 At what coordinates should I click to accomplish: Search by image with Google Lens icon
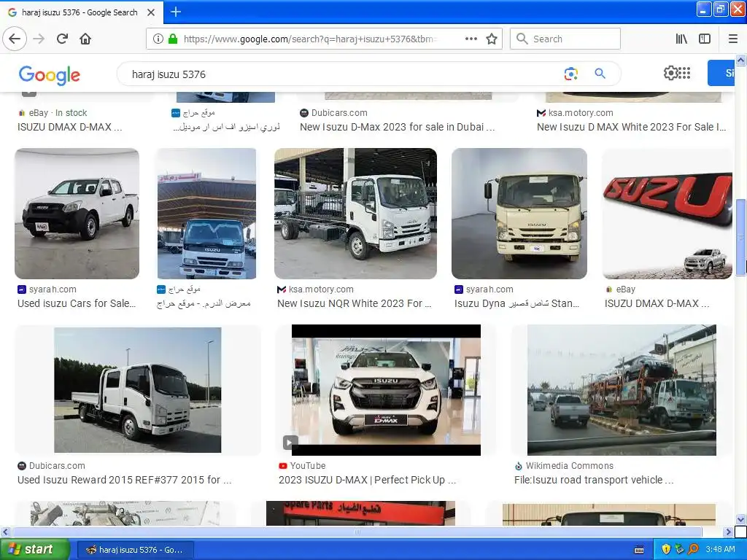tap(570, 74)
